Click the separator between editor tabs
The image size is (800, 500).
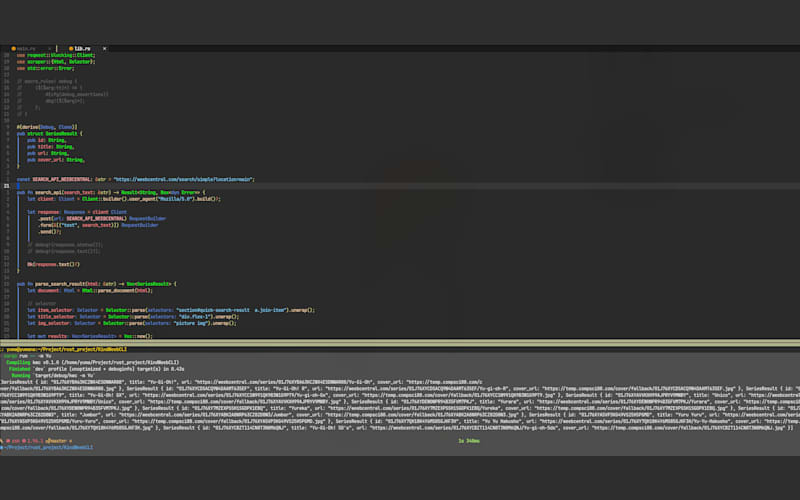[x=57, y=48]
